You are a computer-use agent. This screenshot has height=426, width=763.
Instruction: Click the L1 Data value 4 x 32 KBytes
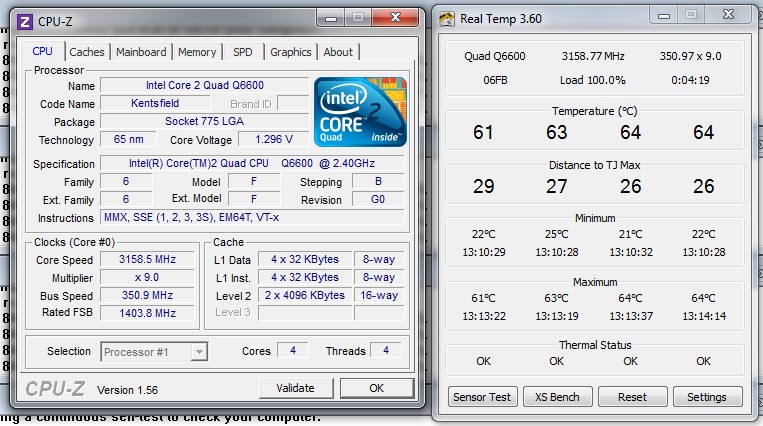pos(305,259)
